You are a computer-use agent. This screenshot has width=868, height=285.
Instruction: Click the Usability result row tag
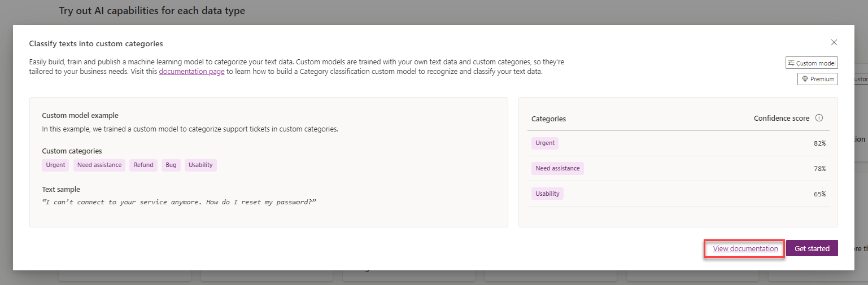coord(547,194)
